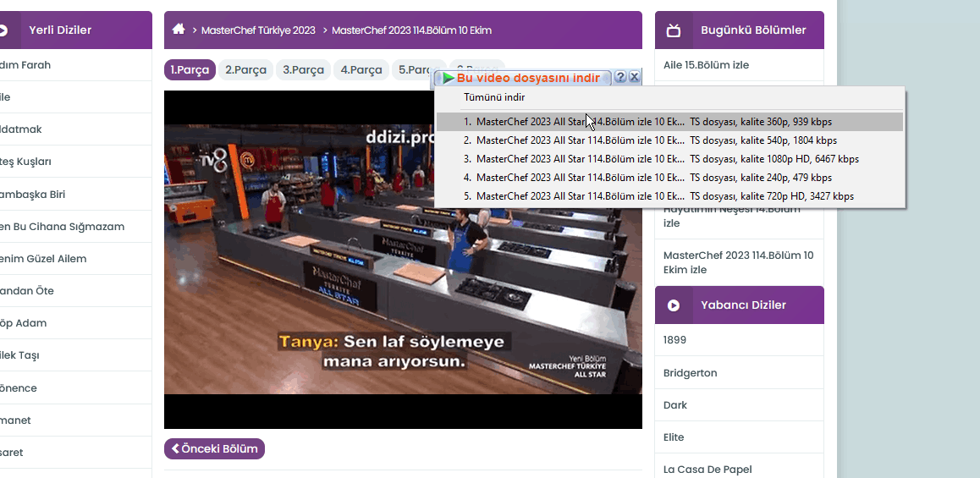
Task: Open the help question mark on download bar
Action: click(x=620, y=77)
